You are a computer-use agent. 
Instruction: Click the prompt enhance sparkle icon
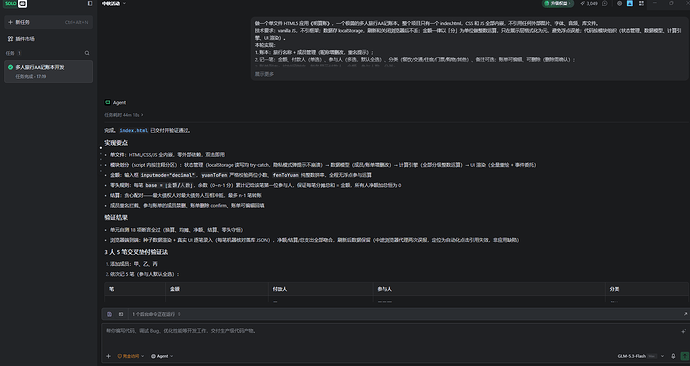pyautogui.click(x=683, y=331)
